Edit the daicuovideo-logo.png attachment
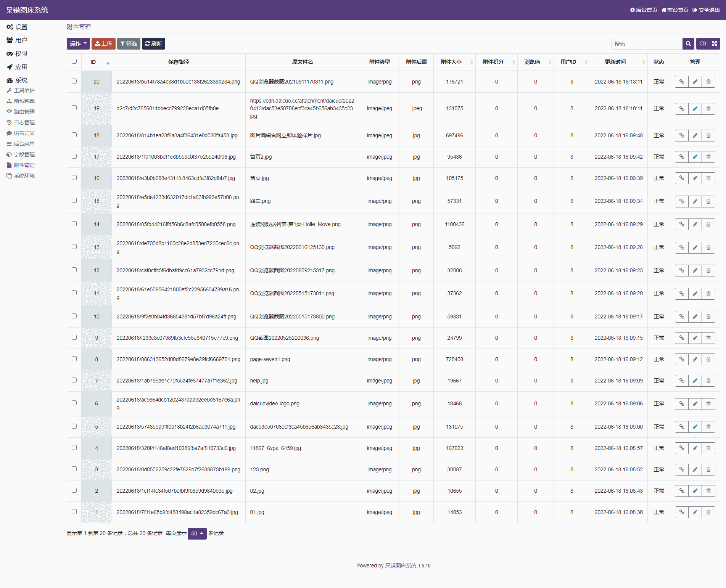The image size is (726, 588). click(x=695, y=404)
